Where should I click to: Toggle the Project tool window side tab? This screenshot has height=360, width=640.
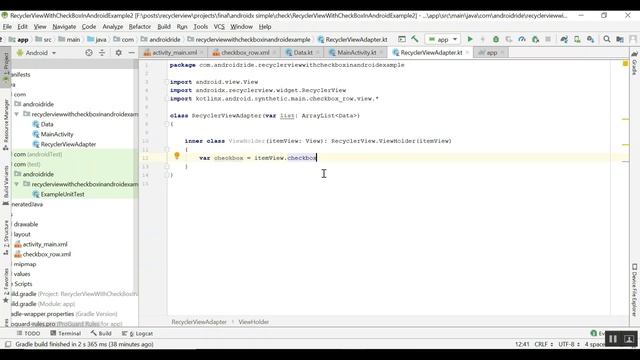(6, 67)
